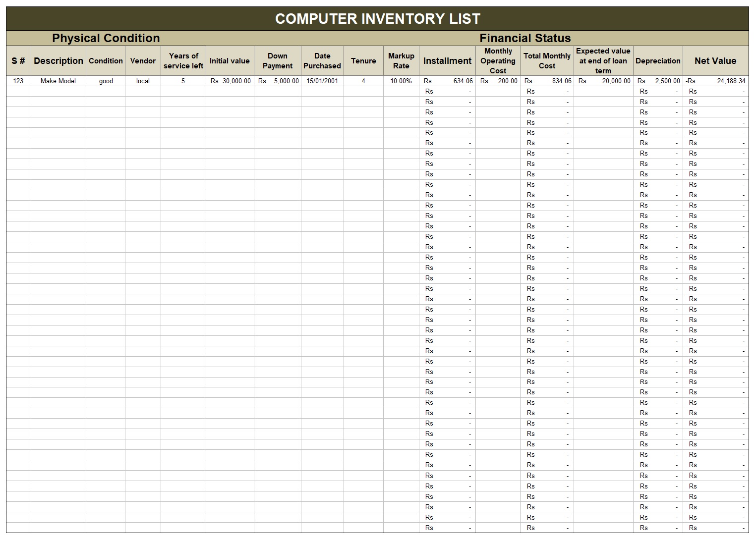Select the 10.00% markup rate cell

click(401, 81)
